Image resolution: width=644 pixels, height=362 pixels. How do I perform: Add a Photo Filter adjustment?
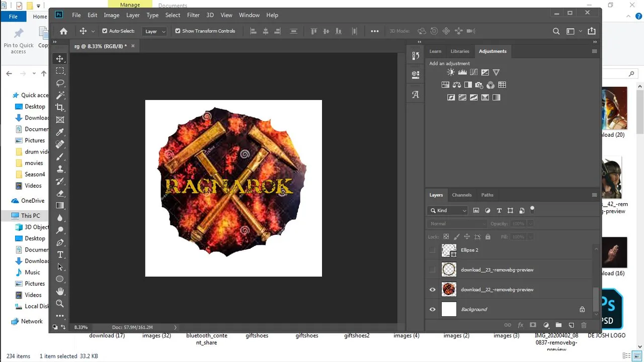click(479, 85)
